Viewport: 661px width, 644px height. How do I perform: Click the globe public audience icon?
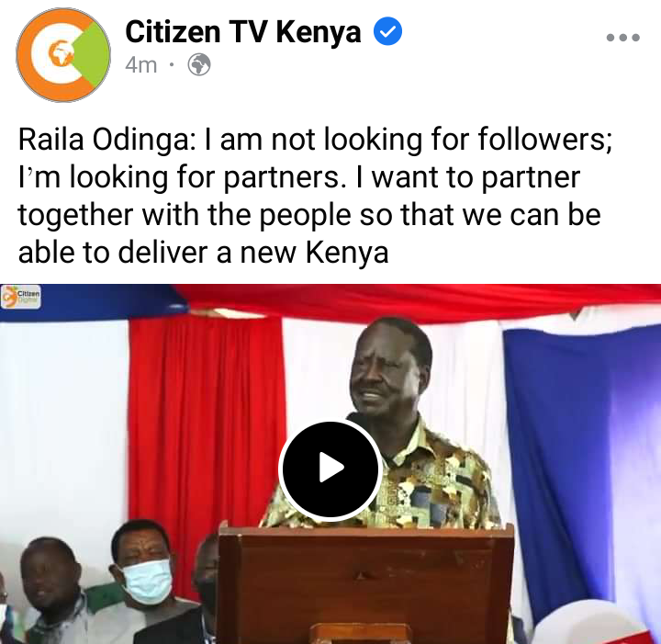(199, 64)
